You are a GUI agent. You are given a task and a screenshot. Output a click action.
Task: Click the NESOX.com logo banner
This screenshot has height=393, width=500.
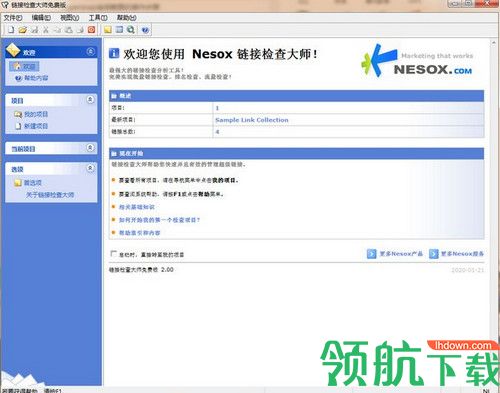click(417, 62)
